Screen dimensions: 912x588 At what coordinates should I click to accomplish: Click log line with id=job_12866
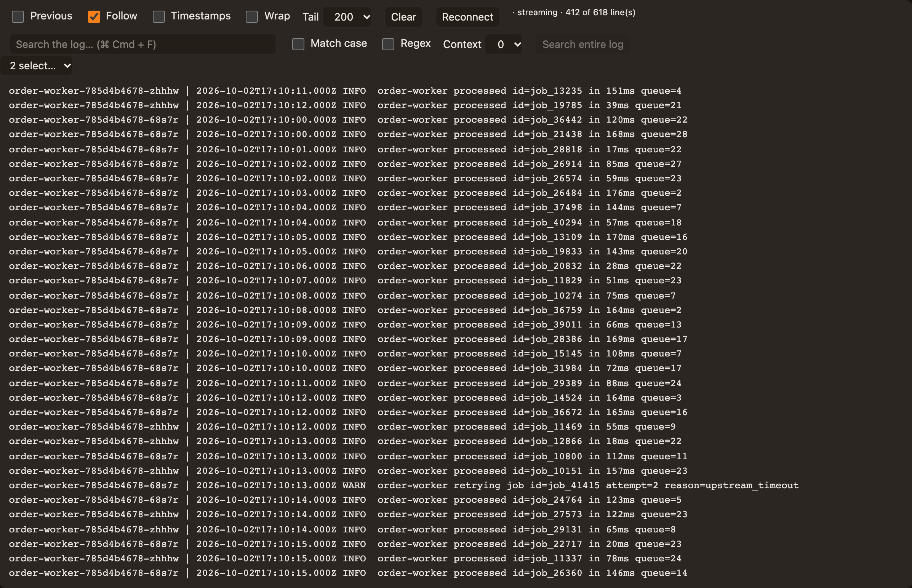pyautogui.click(x=345, y=441)
